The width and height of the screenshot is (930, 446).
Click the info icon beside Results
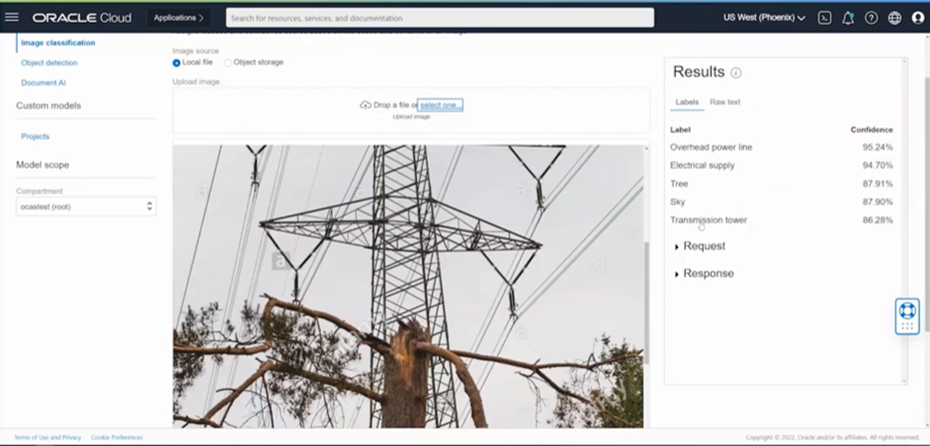click(x=736, y=73)
